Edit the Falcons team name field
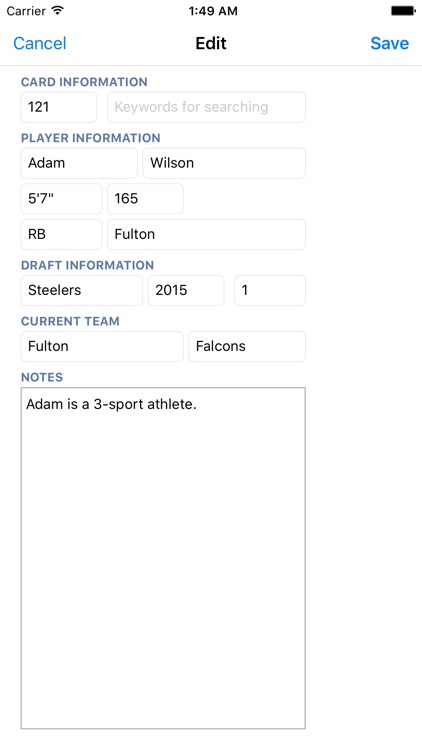422x750 pixels. [x=247, y=346]
